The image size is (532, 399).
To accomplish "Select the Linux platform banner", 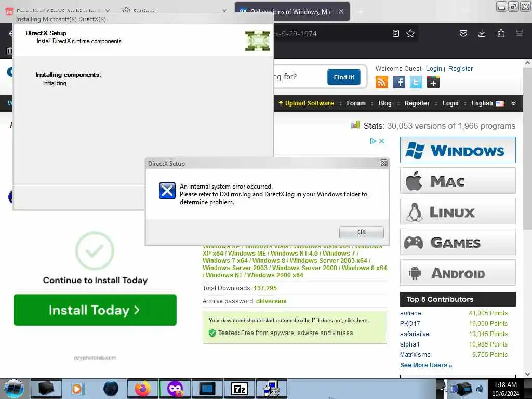I will point(458,212).
